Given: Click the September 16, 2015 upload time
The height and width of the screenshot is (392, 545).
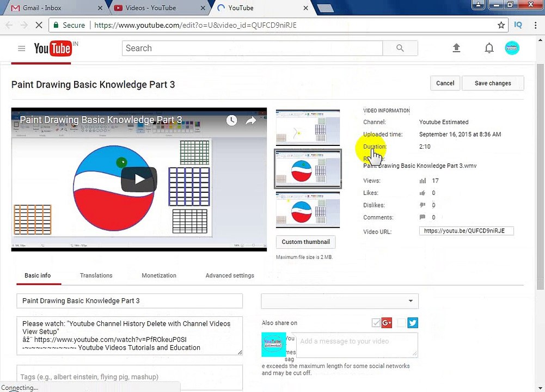Looking at the screenshot, I should pyautogui.click(x=460, y=134).
